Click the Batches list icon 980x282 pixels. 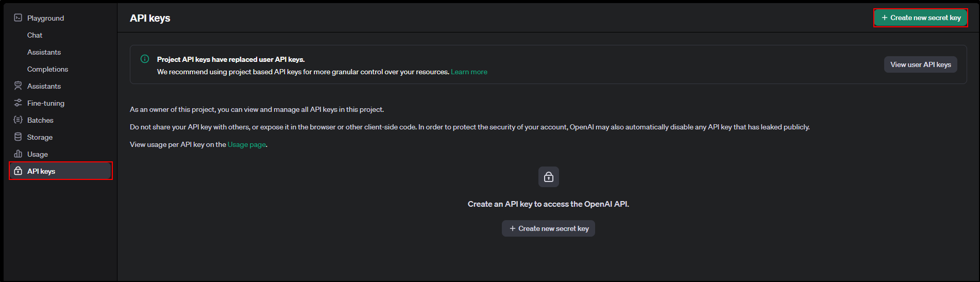click(x=18, y=120)
